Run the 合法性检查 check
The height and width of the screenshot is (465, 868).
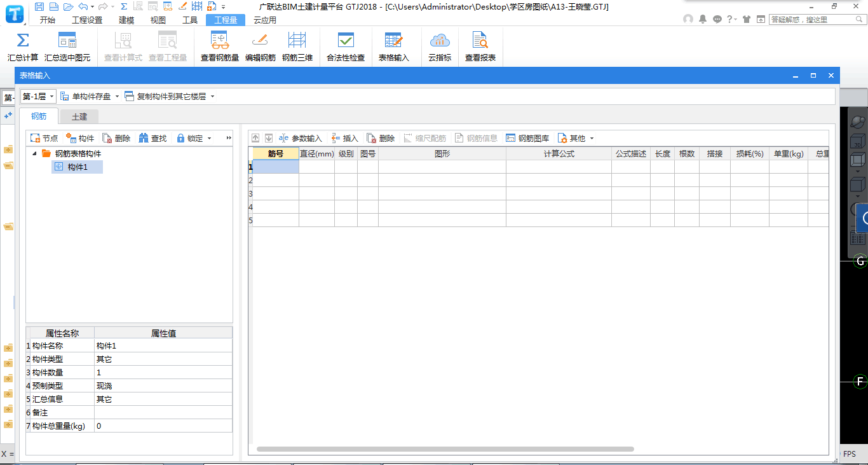coord(346,47)
